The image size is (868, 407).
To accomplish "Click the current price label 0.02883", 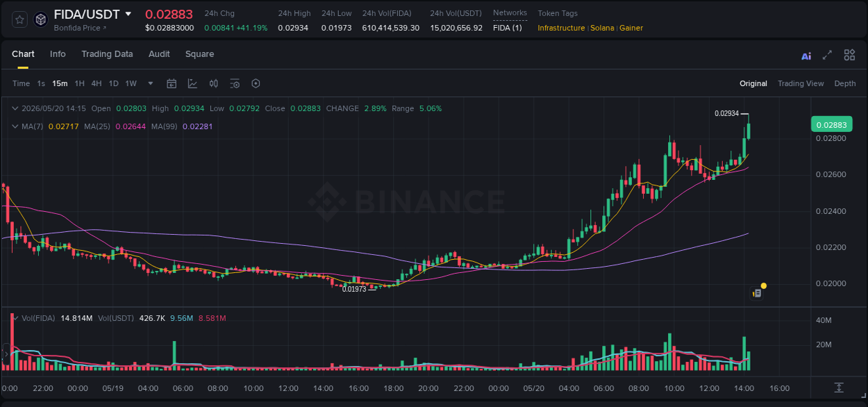I will coord(831,125).
